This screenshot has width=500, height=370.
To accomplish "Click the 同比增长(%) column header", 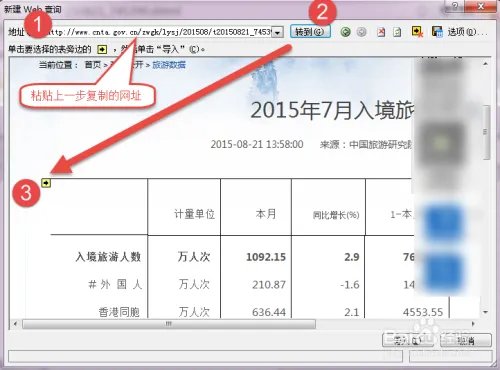I will tap(336, 215).
